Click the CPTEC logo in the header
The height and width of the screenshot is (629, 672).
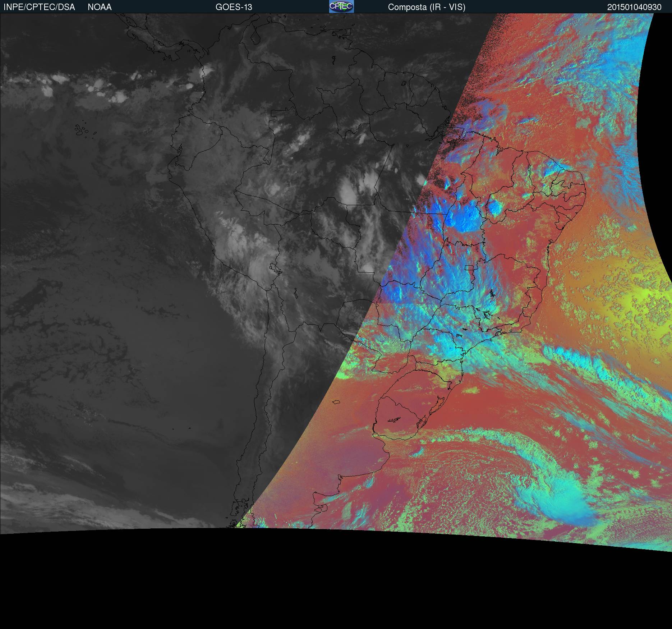point(341,6)
